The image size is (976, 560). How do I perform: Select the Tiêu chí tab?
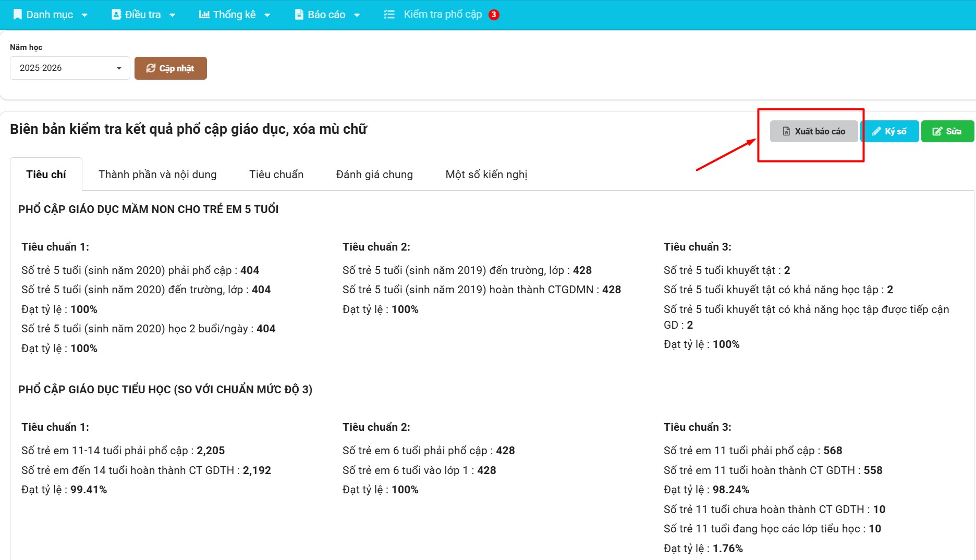46,175
